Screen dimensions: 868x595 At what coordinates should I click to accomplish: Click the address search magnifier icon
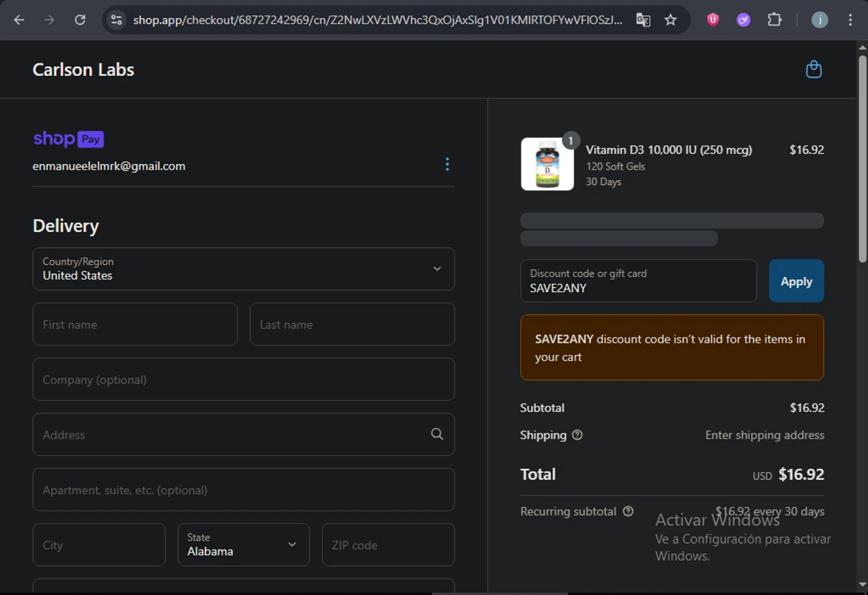[x=437, y=434]
